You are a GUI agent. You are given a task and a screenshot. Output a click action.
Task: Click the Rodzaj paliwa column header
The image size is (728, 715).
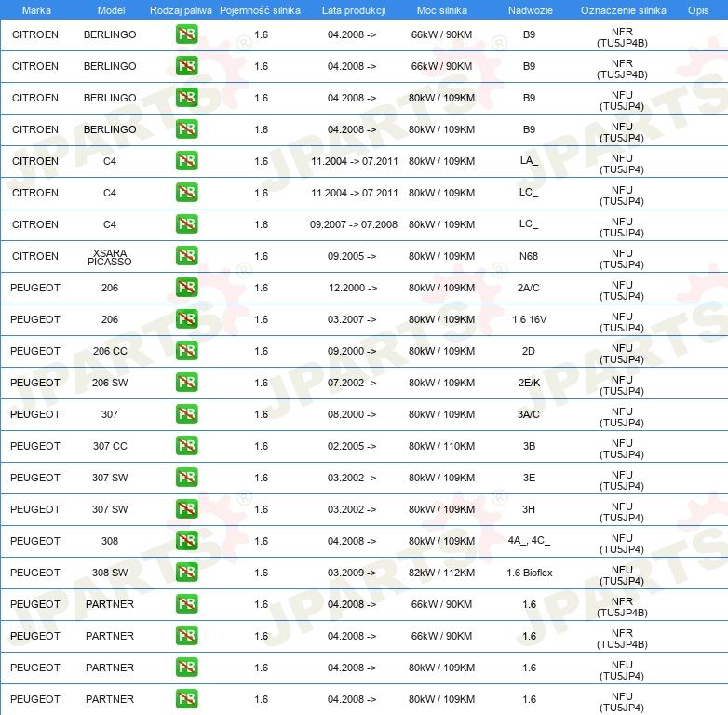[181, 10]
